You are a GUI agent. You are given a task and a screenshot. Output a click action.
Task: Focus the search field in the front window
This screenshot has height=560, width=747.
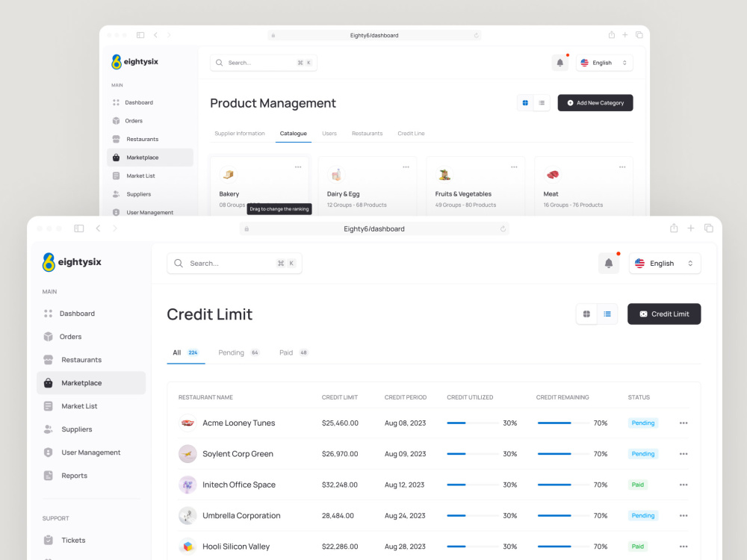[235, 264]
